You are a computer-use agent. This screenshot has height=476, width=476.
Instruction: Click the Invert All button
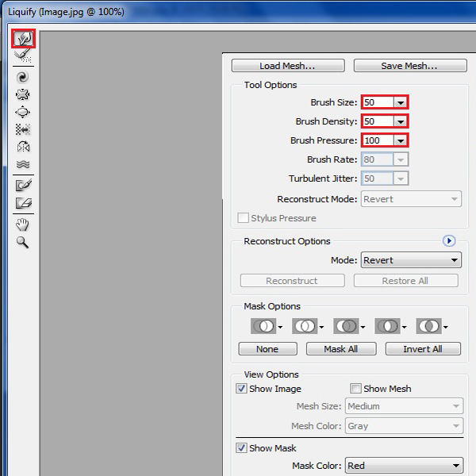click(x=423, y=349)
